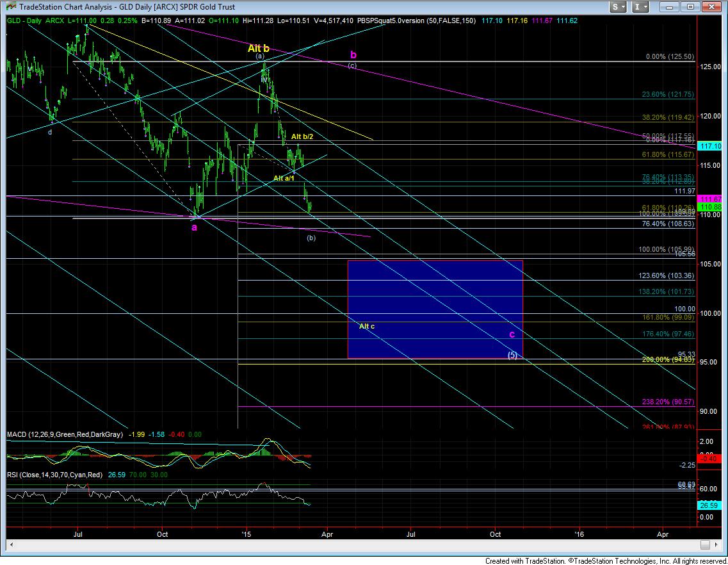This screenshot has height=565, width=728.
Task: Open the S symbol-link dropdown
Action: click(x=618, y=7)
